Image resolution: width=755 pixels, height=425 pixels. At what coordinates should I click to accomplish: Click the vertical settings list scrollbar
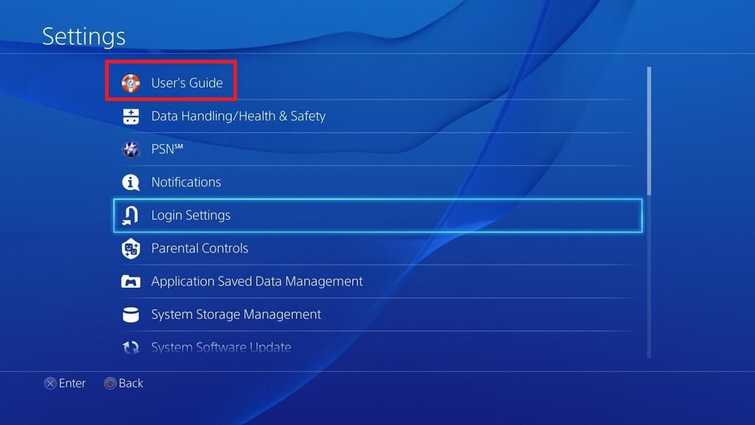tap(649, 212)
